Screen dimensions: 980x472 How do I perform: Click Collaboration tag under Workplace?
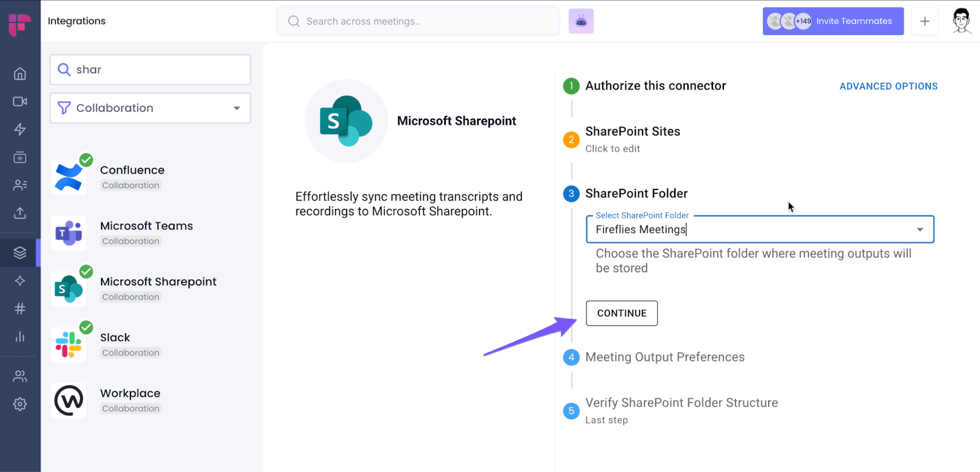(130, 408)
